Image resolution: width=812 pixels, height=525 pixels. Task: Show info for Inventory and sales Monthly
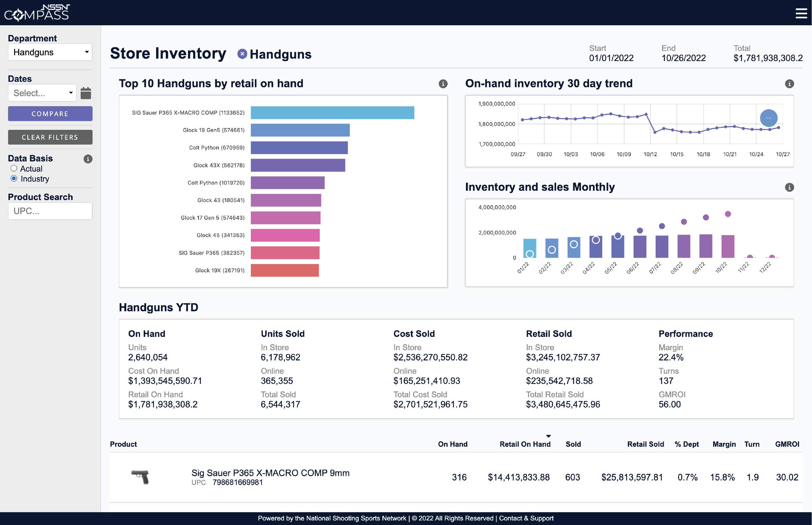[789, 187]
